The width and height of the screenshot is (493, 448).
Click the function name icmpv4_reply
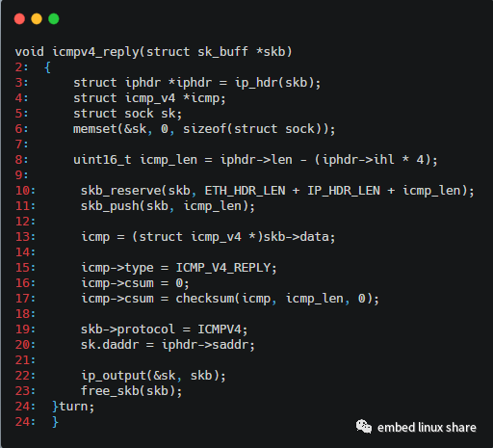click(95, 52)
